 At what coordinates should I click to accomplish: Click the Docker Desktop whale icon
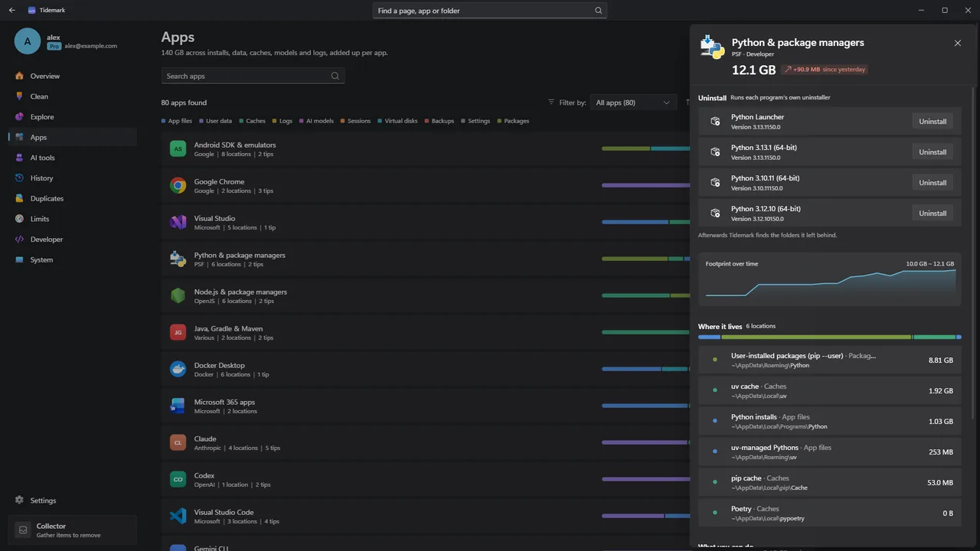pos(178,370)
